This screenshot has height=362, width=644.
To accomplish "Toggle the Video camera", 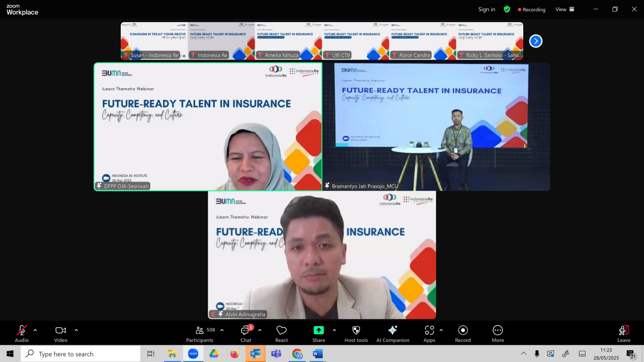I will point(61,334).
